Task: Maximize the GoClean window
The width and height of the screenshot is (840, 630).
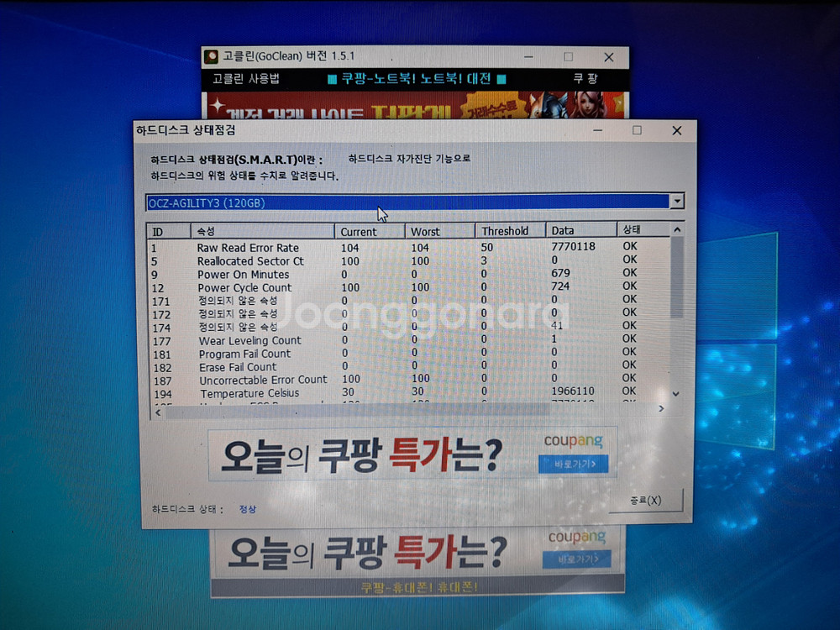Action: click(x=569, y=57)
